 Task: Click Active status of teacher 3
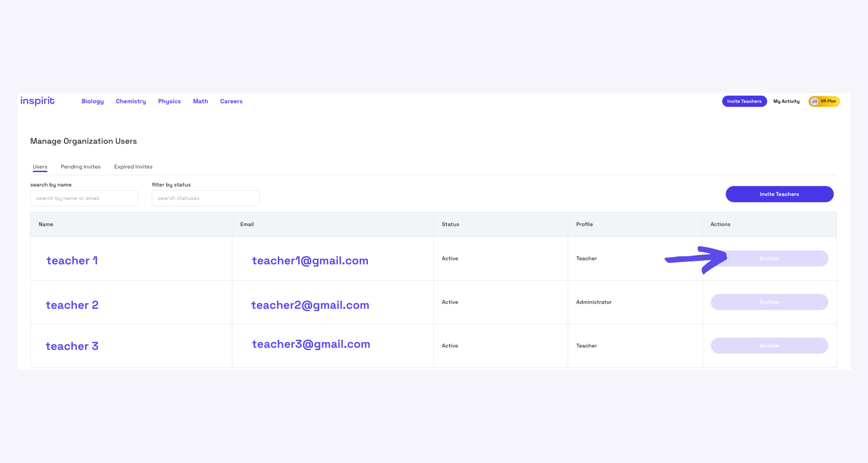pos(450,346)
